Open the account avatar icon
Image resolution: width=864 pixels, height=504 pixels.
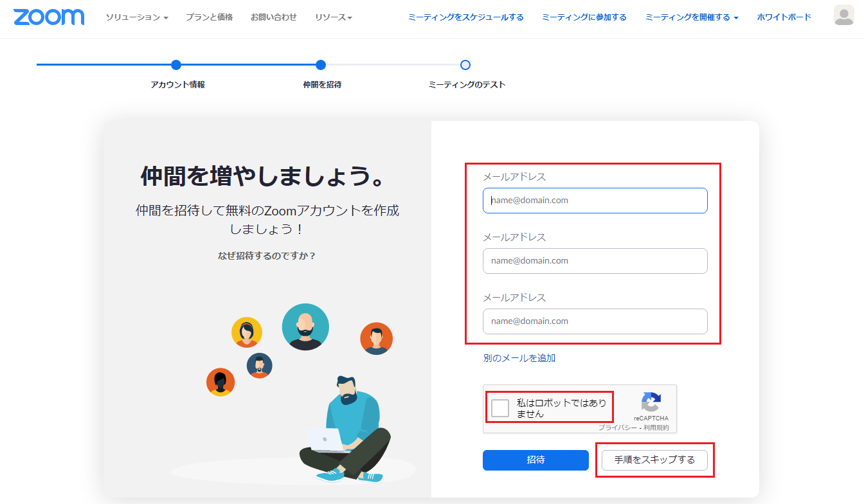[844, 17]
